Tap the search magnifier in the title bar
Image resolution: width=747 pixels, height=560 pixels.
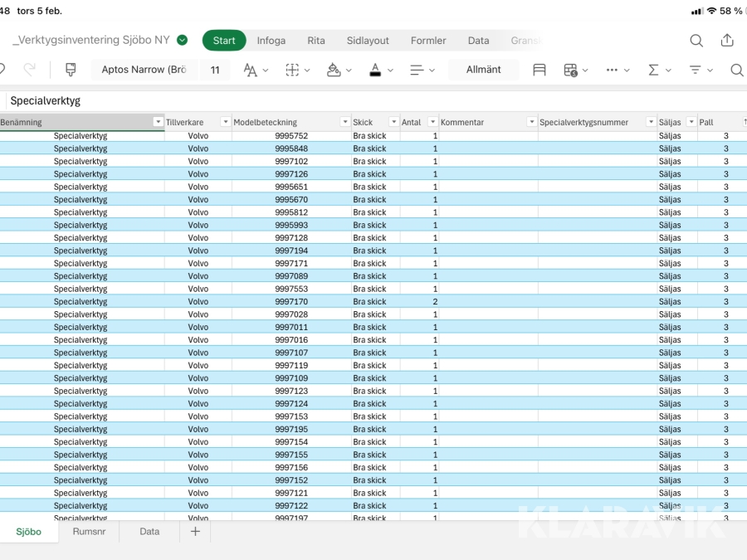coord(696,41)
